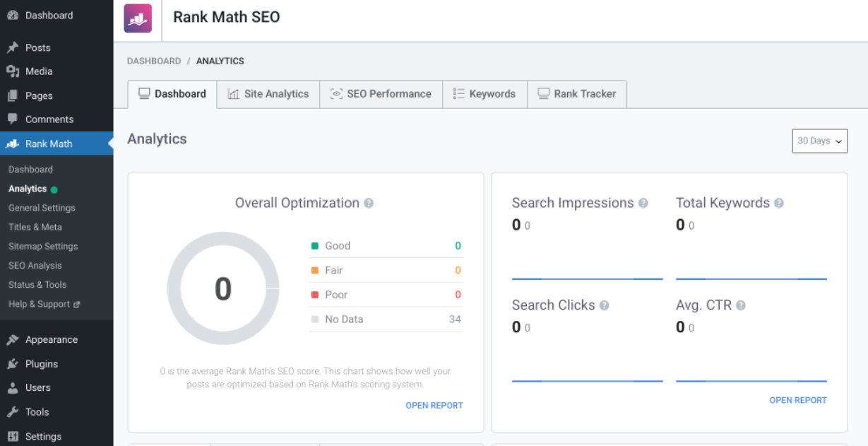The image size is (868, 446).
Task: Open Titles & Meta submenu item
Action: [35, 227]
